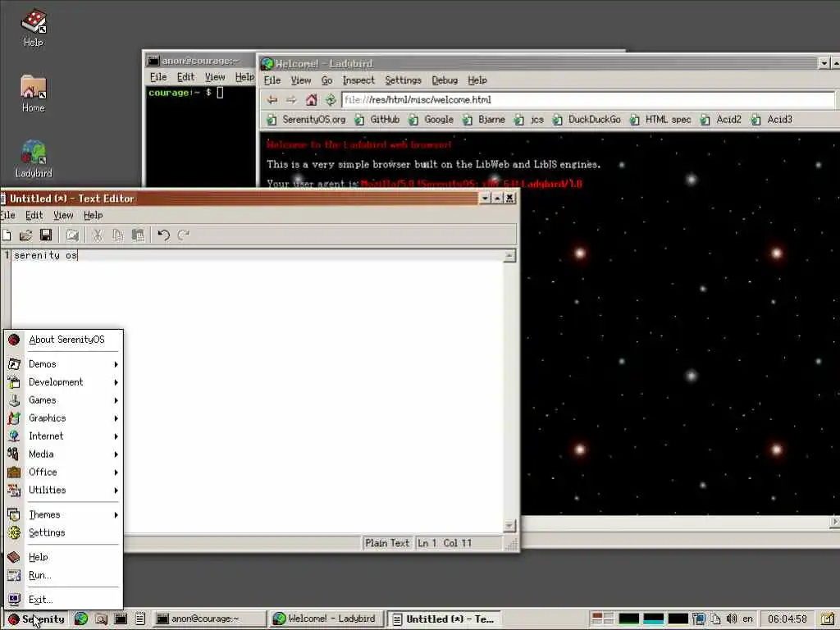Go back in the Ladybird browser
The image size is (840, 630).
coord(272,99)
